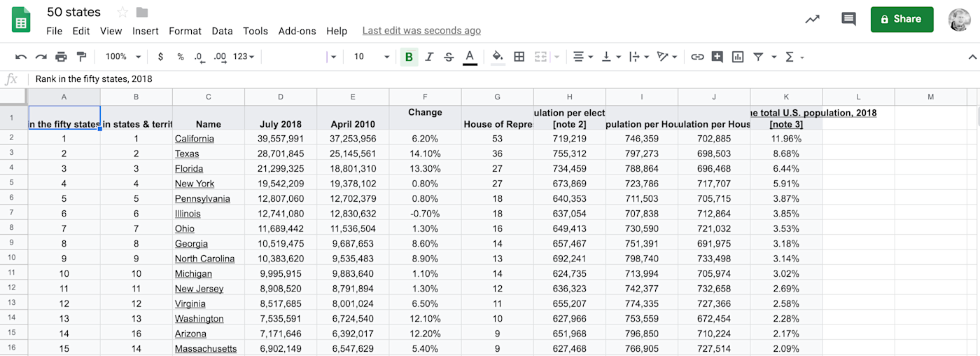Screen dimensions: 980x356
Task: Click the undo arrow icon
Action: 21,57
